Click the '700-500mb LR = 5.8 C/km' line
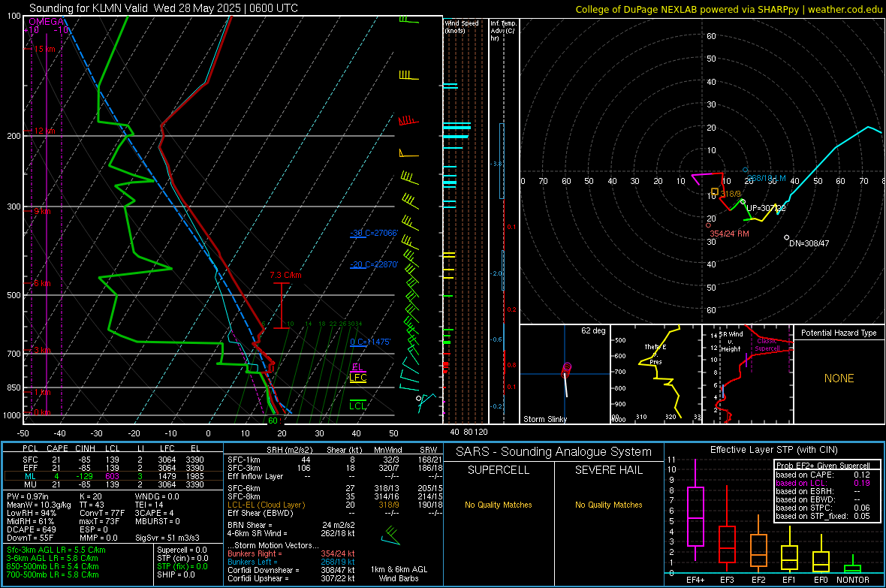Screen dimensions: 886x588 53,574
